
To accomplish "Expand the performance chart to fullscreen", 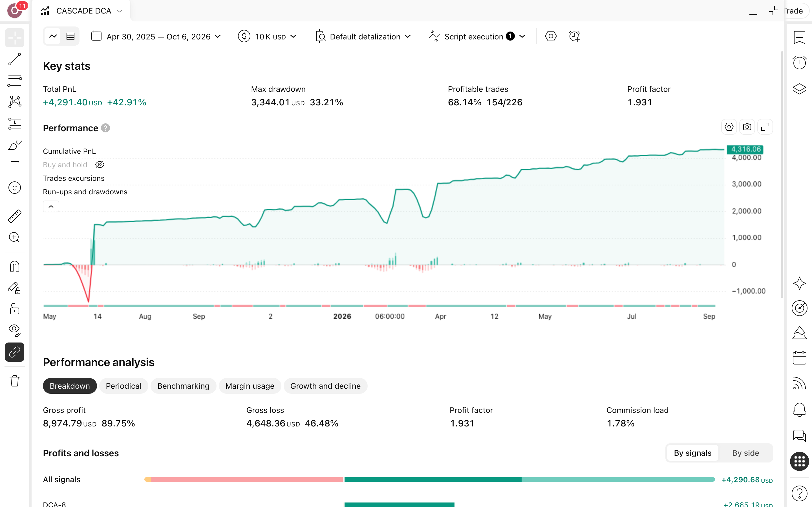I will pos(765,127).
